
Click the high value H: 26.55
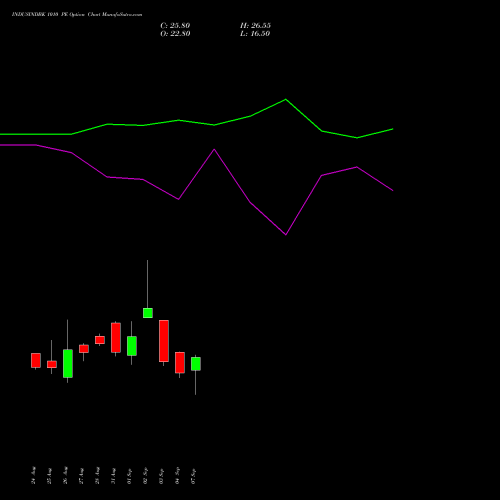(255, 26)
